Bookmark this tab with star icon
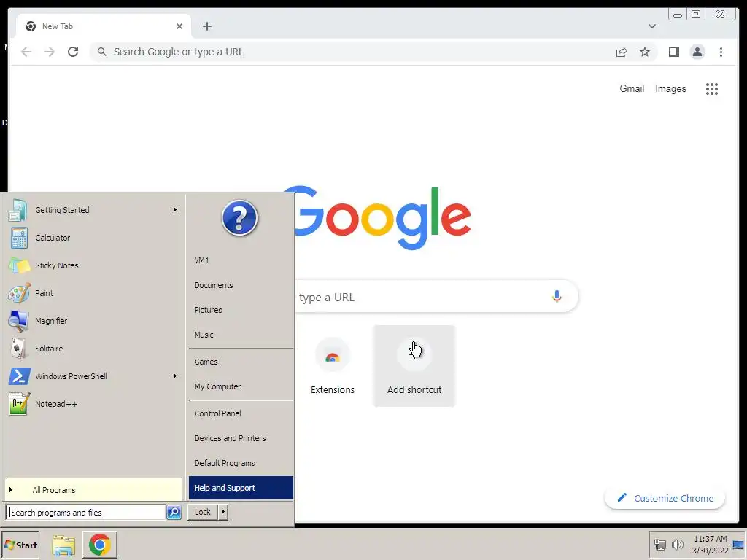 [x=645, y=52]
